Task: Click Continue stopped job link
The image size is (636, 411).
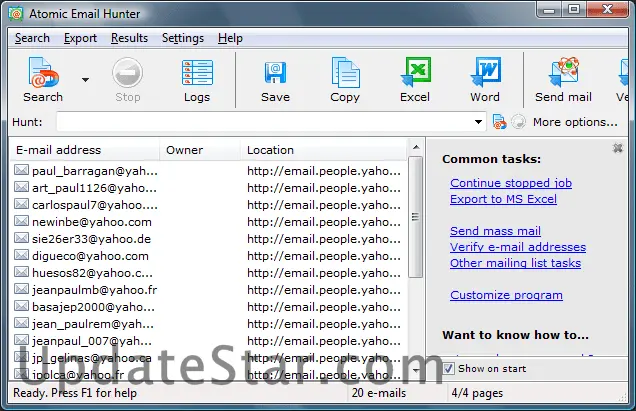Action: point(511,183)
